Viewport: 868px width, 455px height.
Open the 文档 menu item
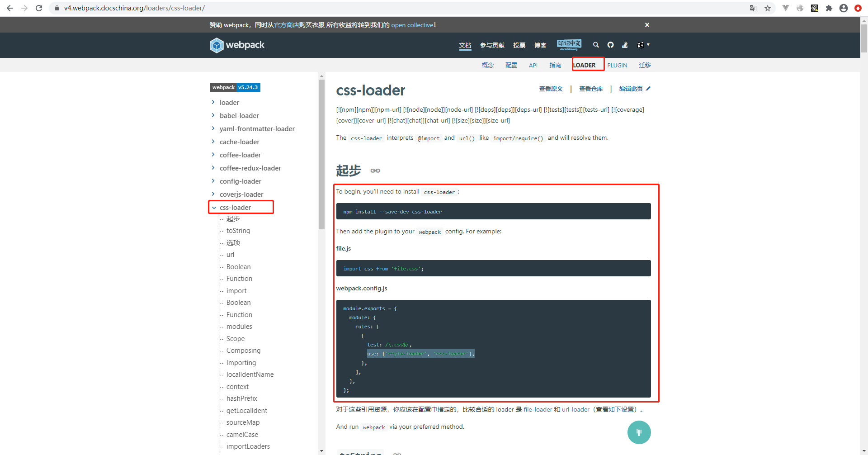pyautogui.click(x=465, y=45)
